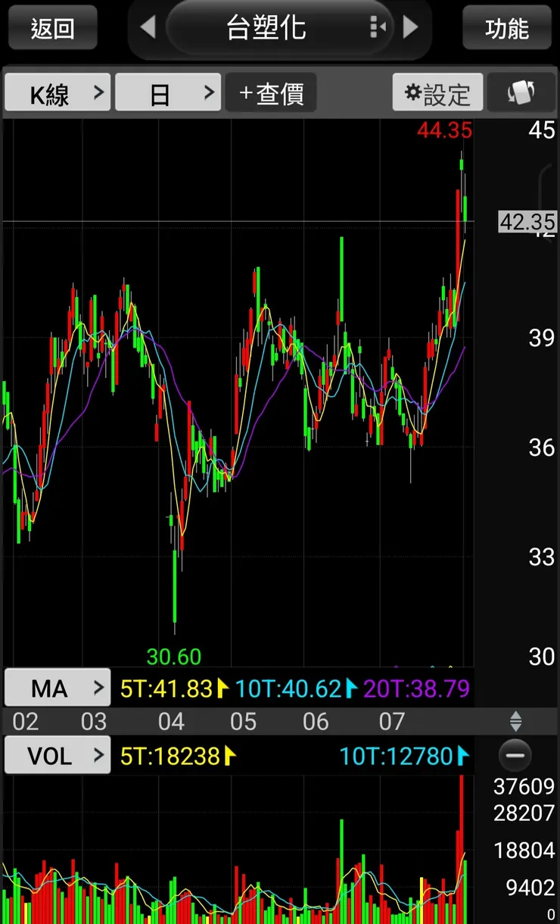The width and height of the screenshot is (560, 924).
Task: Tap the 20T:38.79 moving average value
Action: [417, 688]
